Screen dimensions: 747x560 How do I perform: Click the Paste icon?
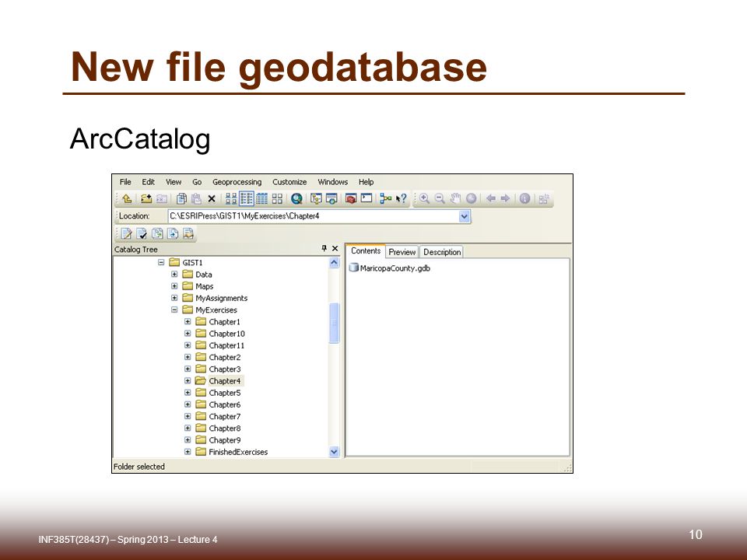coord(196,198)
